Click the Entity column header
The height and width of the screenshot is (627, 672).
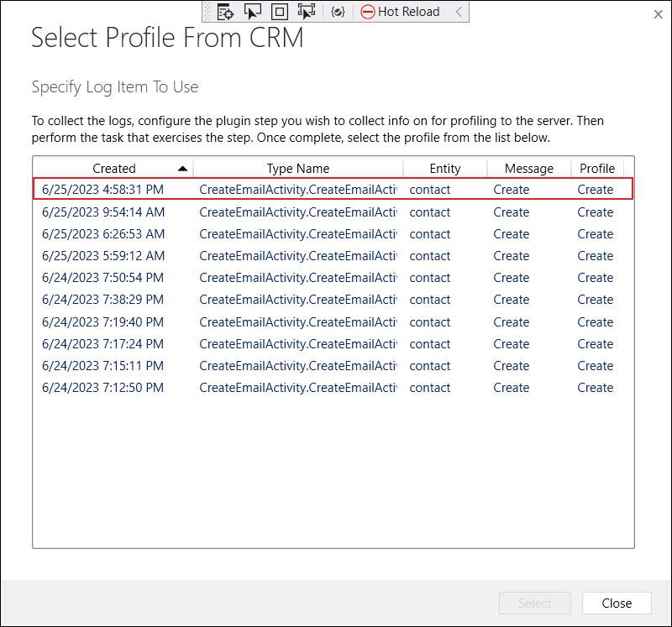(445, 169)
